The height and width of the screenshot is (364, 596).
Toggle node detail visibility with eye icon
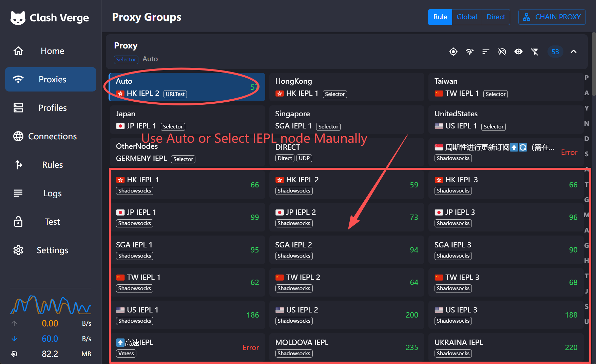click(518, 52)
